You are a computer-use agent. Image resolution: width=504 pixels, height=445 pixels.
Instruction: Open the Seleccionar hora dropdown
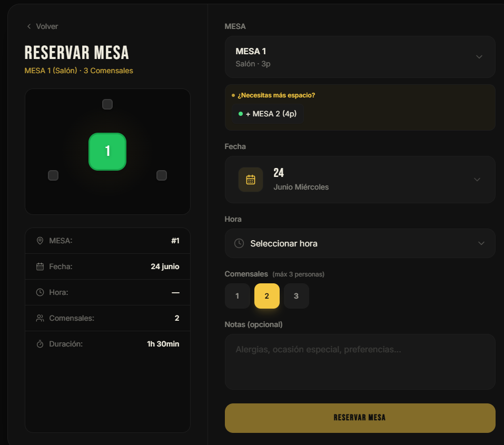click(x=360, y=243)
